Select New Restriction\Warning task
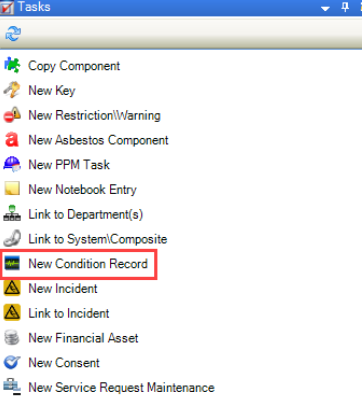Screen dimensions: 362x401 (x=94, y=115)
